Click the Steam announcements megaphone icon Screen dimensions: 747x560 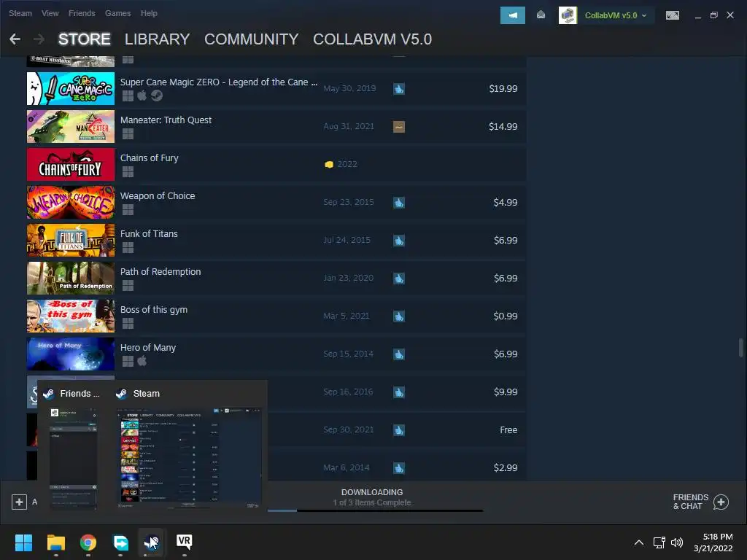[513, 15]
